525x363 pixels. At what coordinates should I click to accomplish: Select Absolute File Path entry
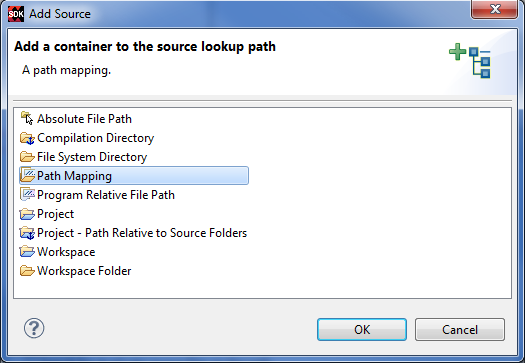pos(84,119)
